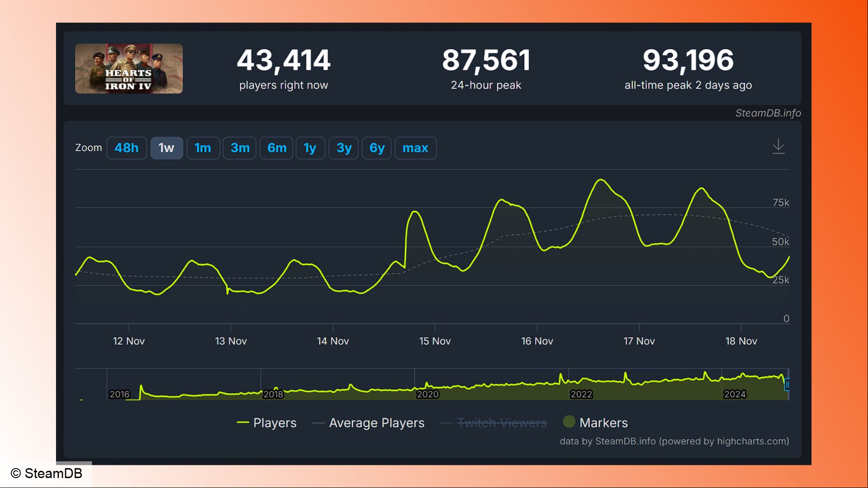Click the SteamDB.info watermark text

[768, 113]
